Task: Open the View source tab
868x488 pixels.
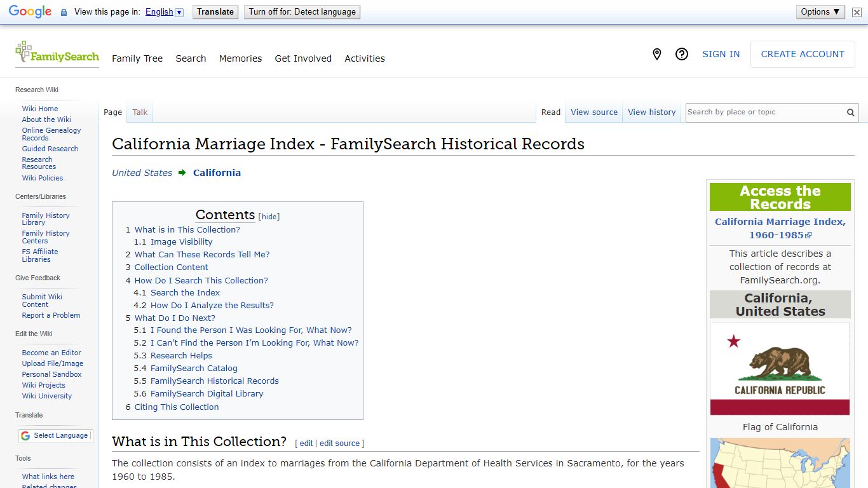Action: [x=594, y=112]
